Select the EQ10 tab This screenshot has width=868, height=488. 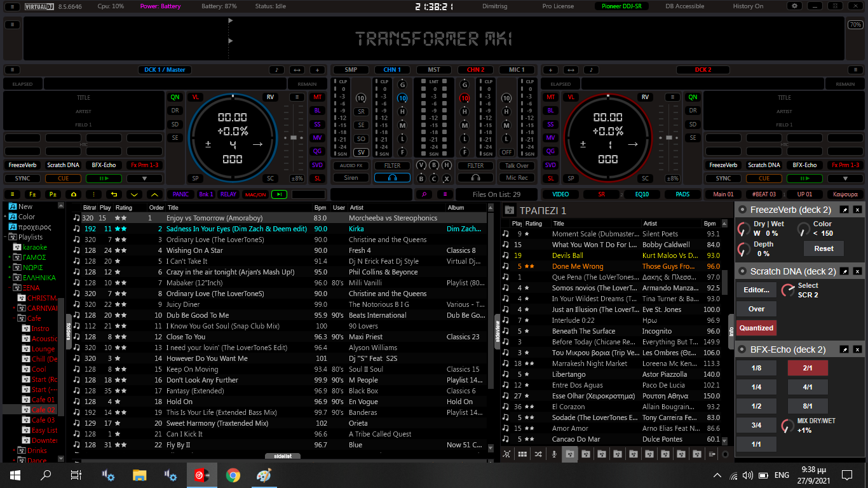click(x=642, y=194)
